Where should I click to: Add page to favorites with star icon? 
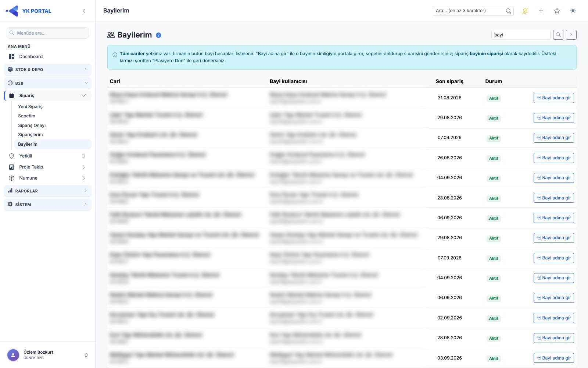click(557, 11)
